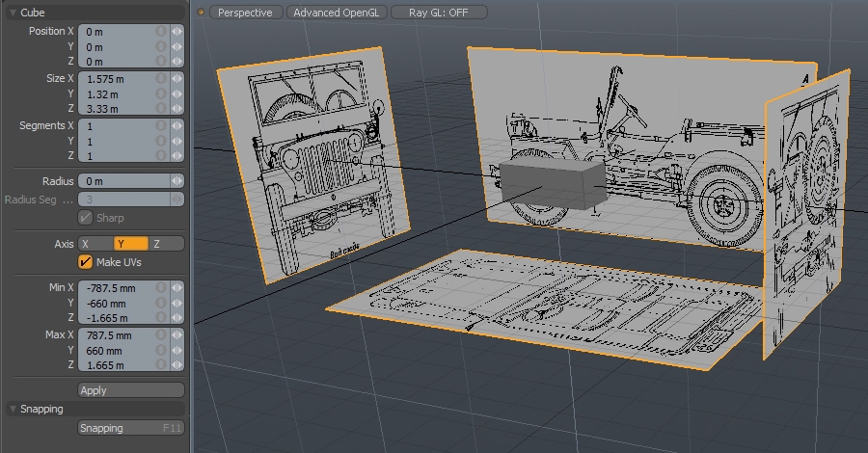Image resolution: width=868 pixels, height=453 pixels.
Task: Select the highlighted Y axis button
Action: (131, 244)
